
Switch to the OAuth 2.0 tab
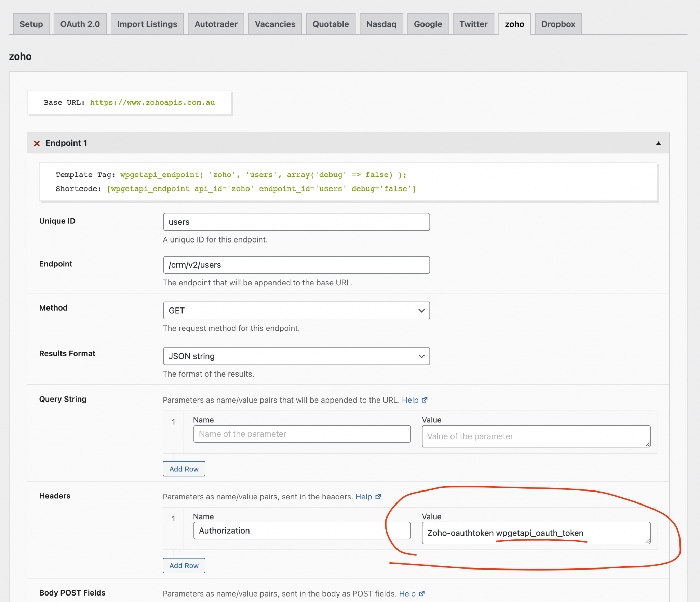[x=80, y=24]
